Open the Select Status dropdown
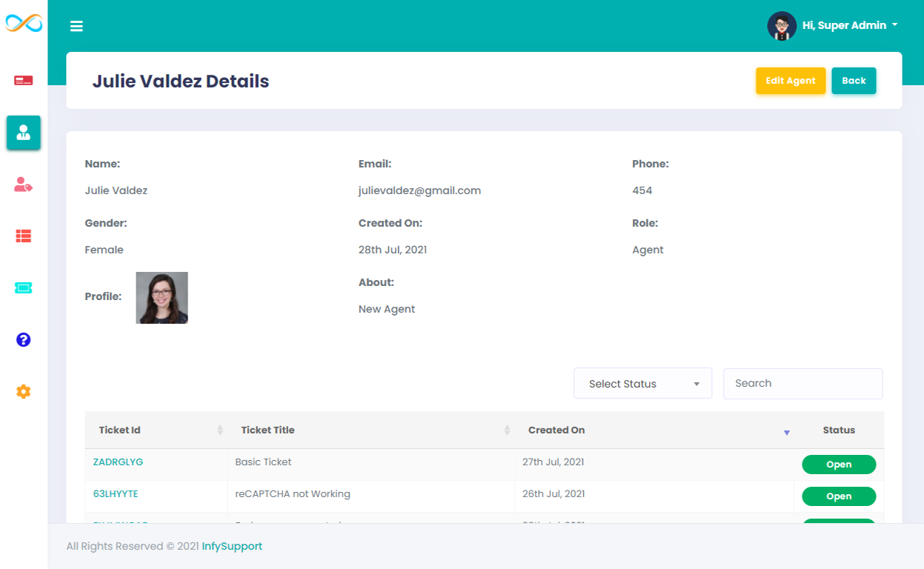 pos(642,383)
